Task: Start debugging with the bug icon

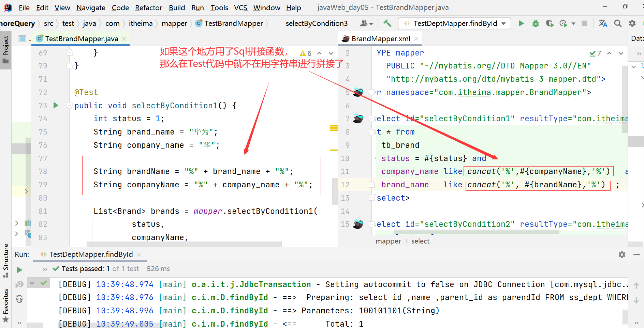Action: tap(536, 23)
